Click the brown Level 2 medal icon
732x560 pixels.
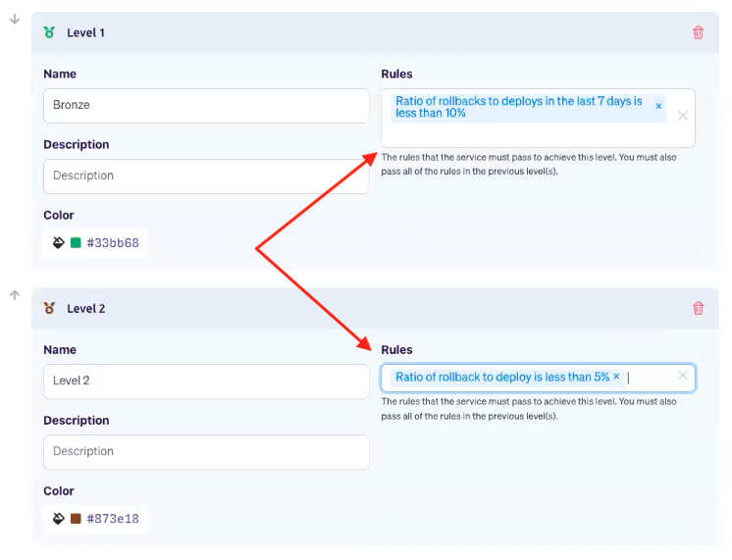pos(49,309)
